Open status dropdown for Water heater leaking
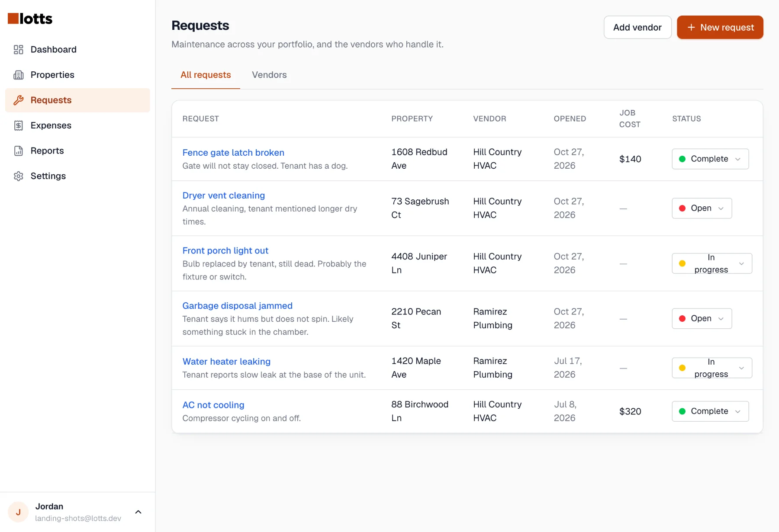Screen dimensions: 779x532 pos(712,368)
